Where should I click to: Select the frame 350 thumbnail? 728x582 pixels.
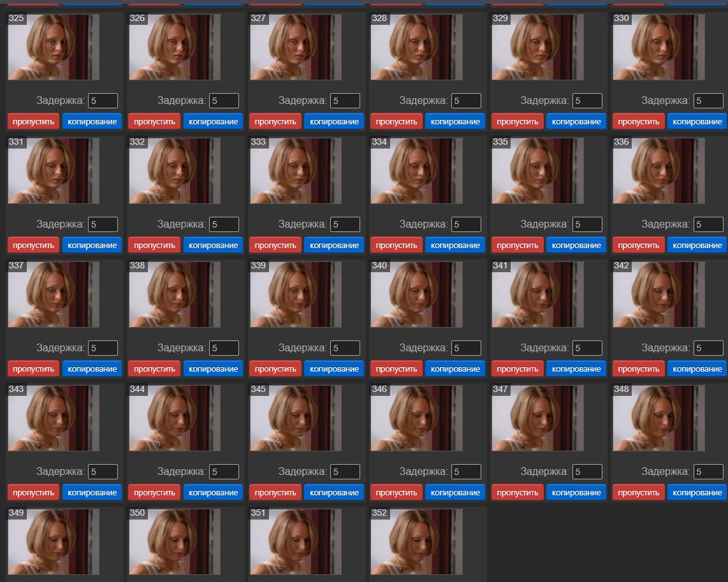[175, 542]
